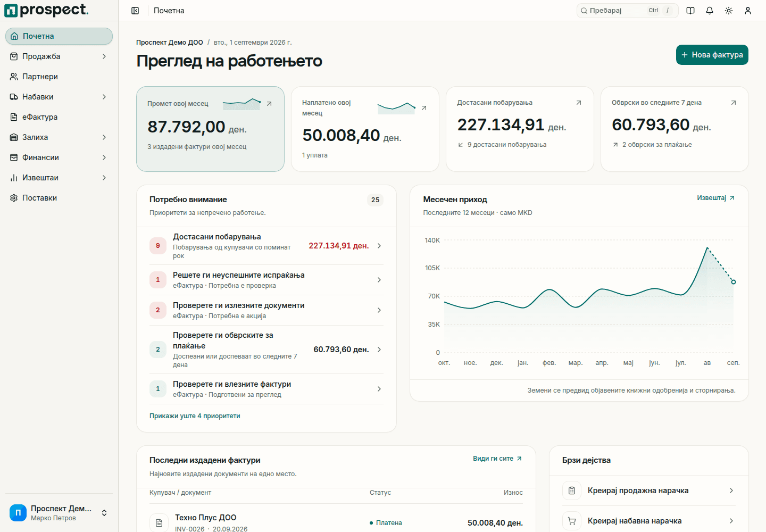This screenshot has width=766, height=532.
Task: Click Проспект Демо ДОО breadcrumb
Action: (170, 43)
